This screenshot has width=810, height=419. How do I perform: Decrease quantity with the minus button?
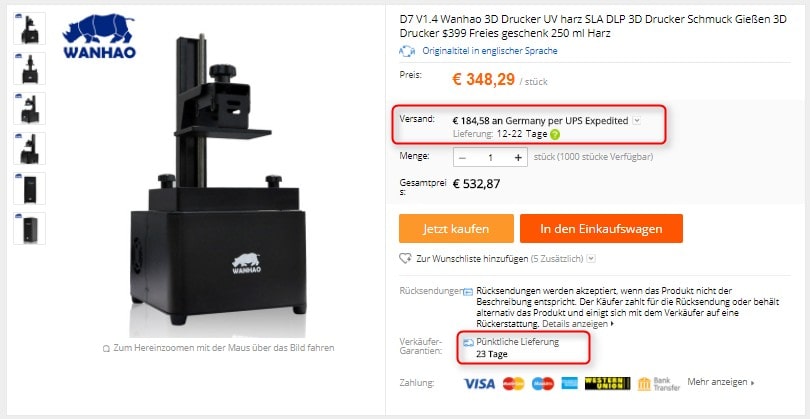[462, 158]
